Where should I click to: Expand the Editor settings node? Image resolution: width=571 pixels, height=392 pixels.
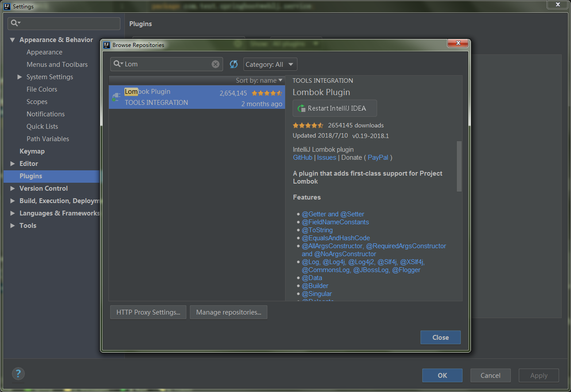12,164
